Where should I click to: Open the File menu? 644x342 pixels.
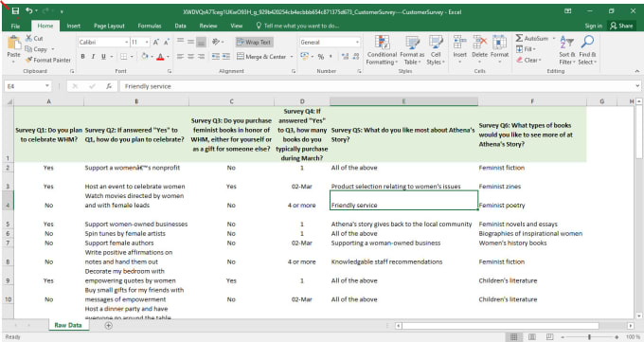coord(15,26)
